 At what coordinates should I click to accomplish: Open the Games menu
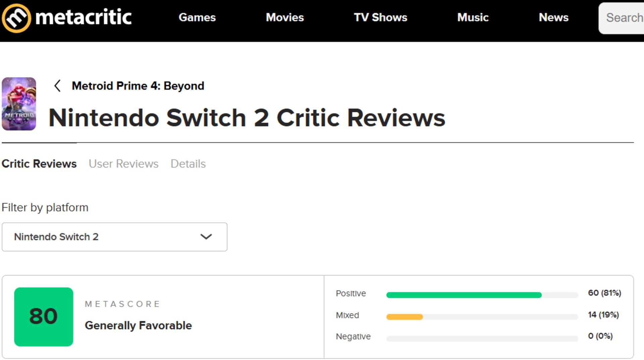click(197, 17)
